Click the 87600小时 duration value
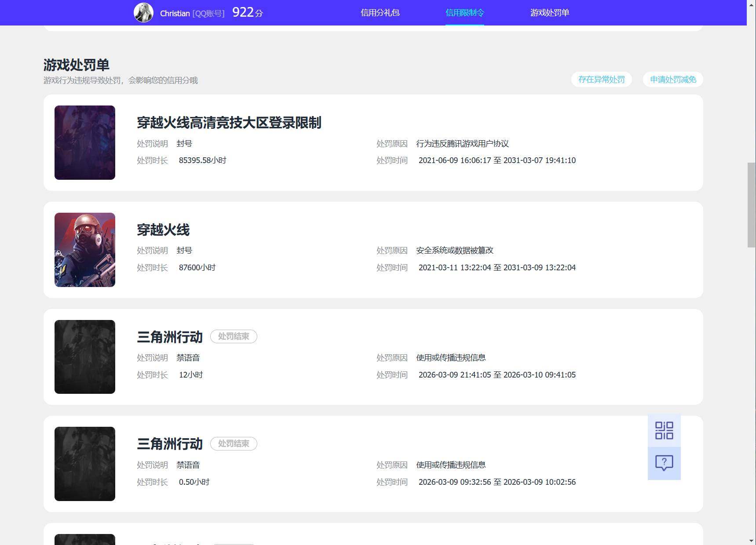The image size is (756, 545). click(x=197, y=268)
